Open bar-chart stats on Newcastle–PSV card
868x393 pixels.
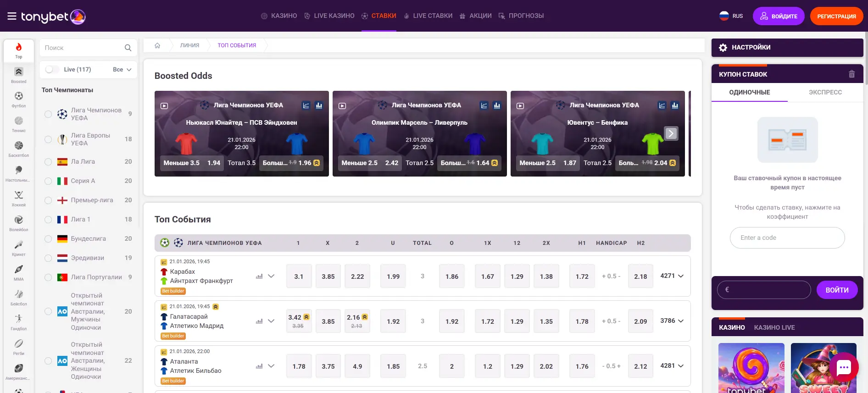click(319, 105)
